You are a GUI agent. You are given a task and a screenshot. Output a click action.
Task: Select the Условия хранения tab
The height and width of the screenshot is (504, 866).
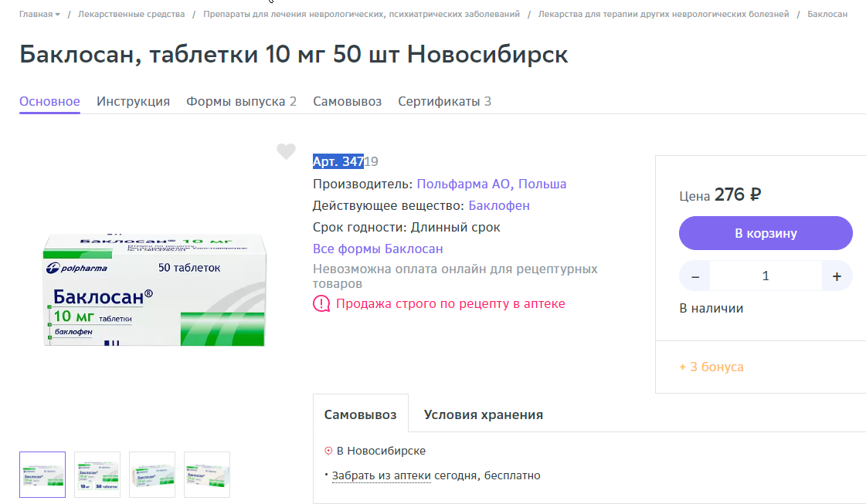(484, 414)
